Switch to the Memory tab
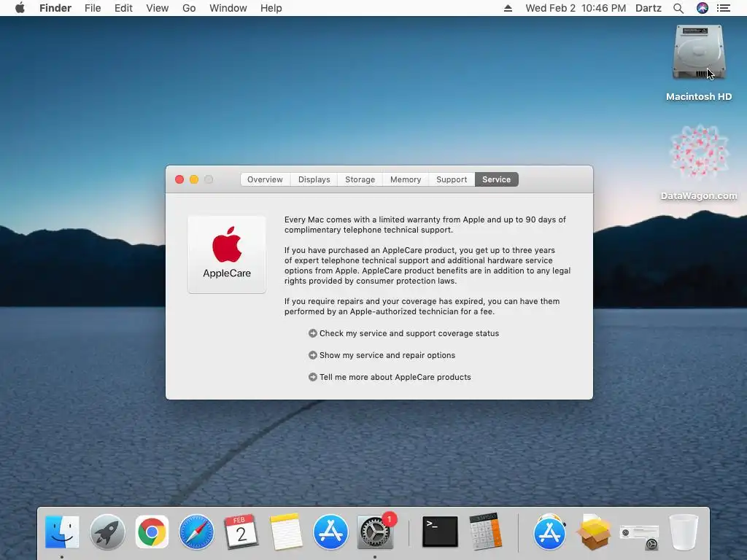Viewport: 747px width, 560px height. 406,179
